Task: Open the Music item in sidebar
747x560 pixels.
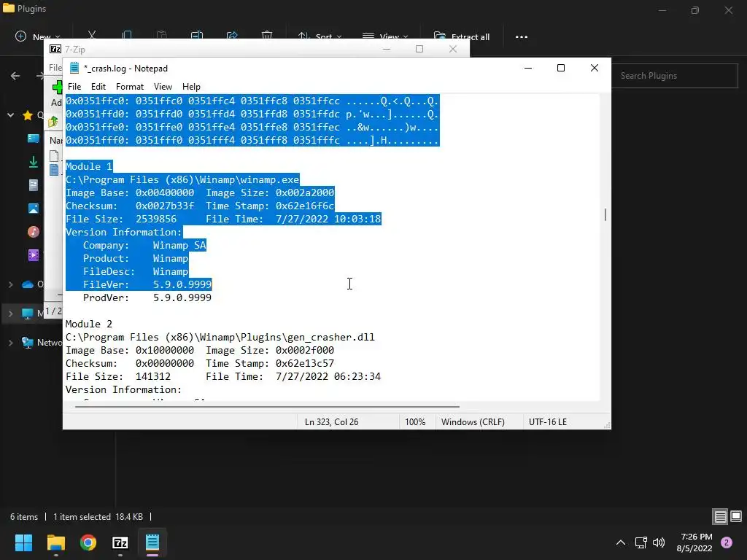Action: [34, 232]
